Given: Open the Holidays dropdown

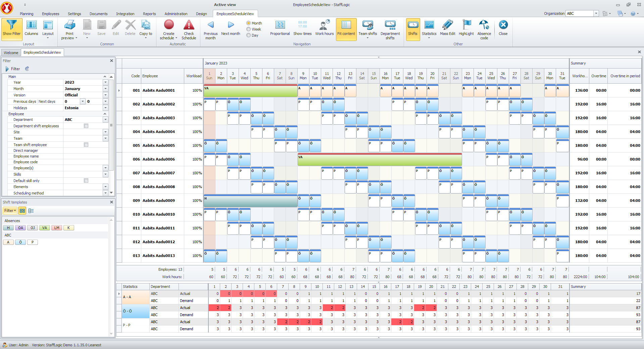Looking at the screenshot, I should [x=105, y=108].
